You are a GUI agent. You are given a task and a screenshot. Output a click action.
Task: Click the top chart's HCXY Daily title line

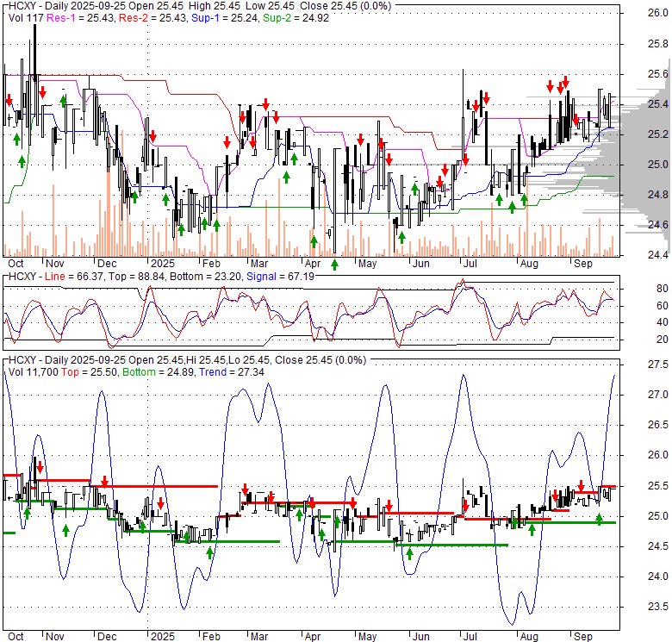click(200, 6)
